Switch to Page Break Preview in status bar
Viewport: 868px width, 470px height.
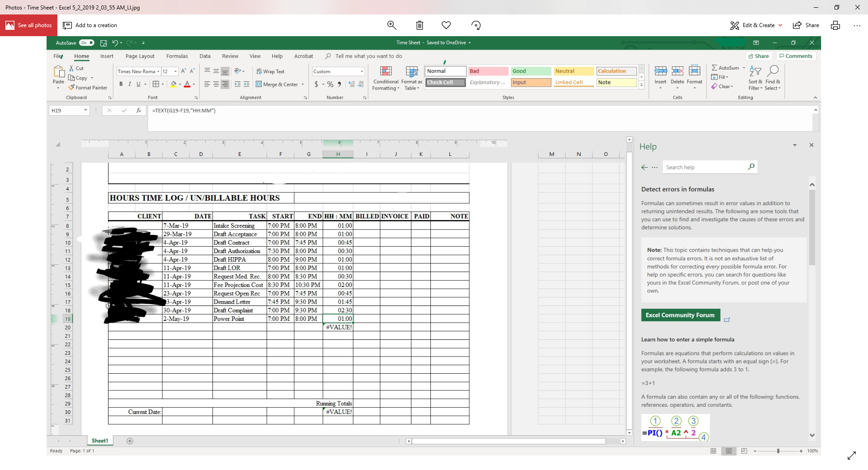point(744,451)
